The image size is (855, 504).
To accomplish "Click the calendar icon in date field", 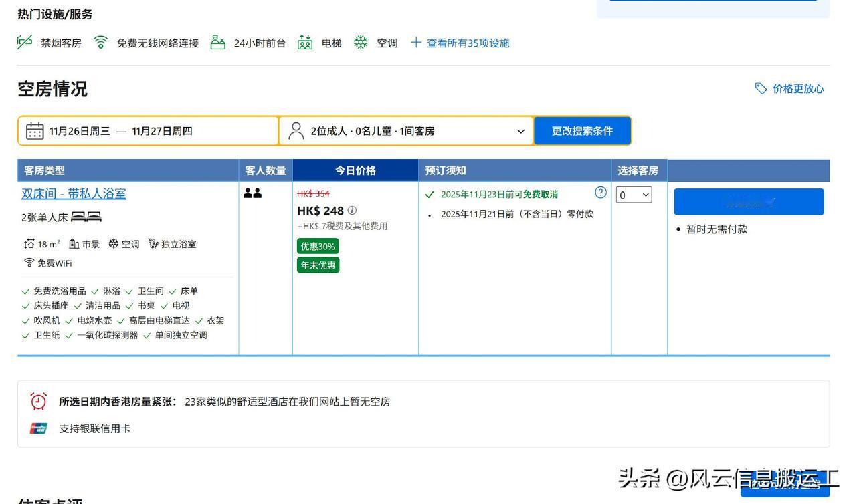I will point(35,131).
